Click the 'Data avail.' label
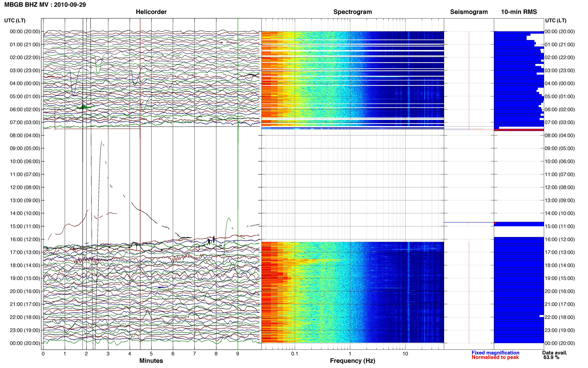This screenshot has width=588, height=368. point(555,353)
